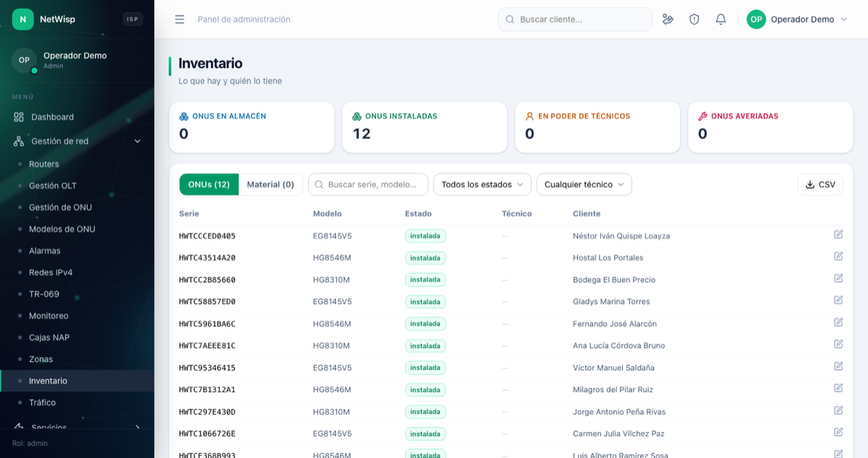This screenshot has height=458, width=868.
Task: Open the notifications bell icon
Action: 720,20
